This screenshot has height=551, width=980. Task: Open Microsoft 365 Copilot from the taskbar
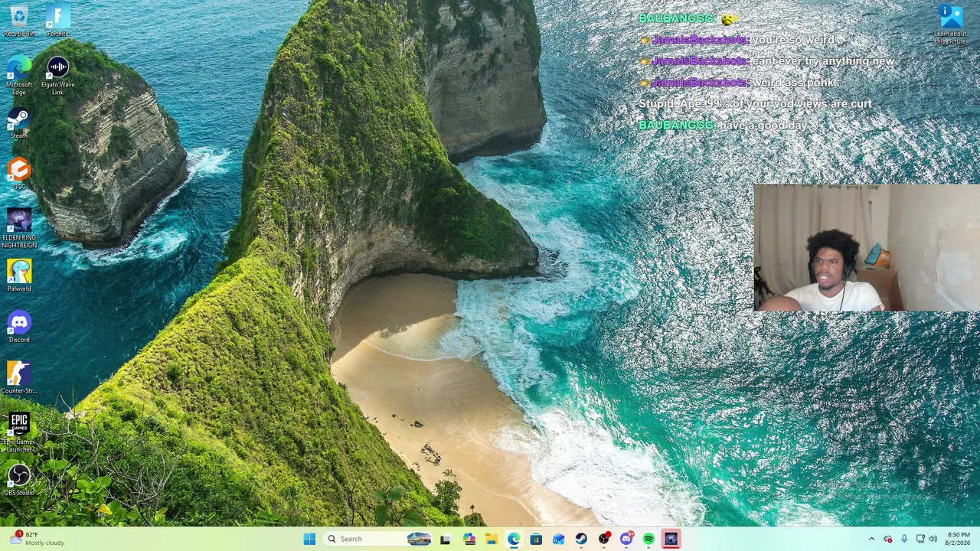coord(469,539)
